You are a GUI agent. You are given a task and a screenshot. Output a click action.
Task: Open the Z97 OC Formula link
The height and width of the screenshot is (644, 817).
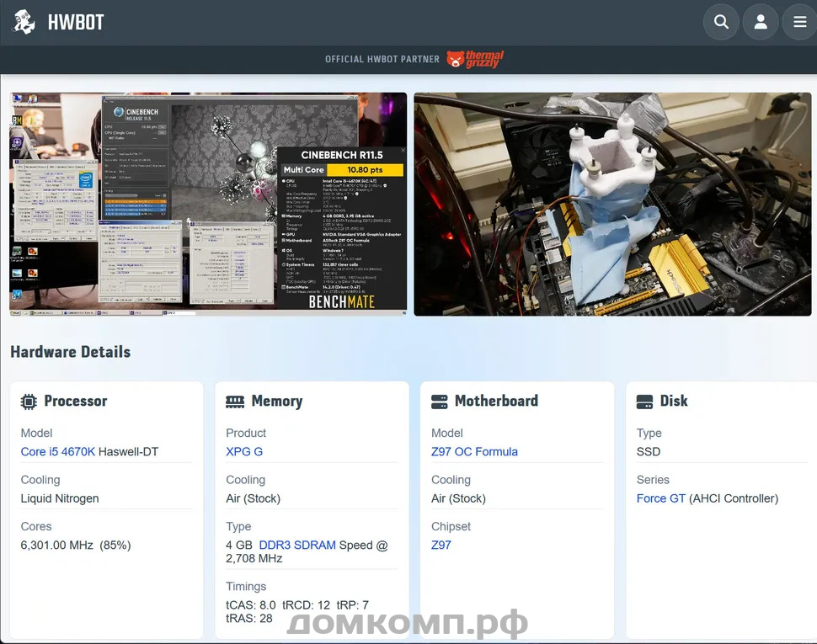[475, 451]
